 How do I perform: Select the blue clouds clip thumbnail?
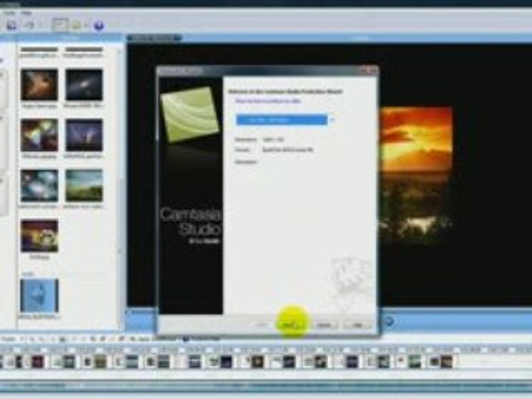pyautogui.click(x=39, y=186)
